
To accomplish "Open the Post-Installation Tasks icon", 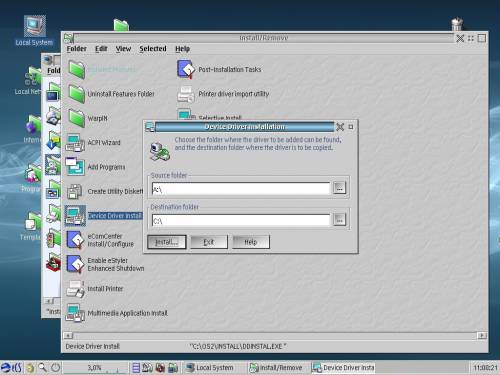I will point(185,69).
